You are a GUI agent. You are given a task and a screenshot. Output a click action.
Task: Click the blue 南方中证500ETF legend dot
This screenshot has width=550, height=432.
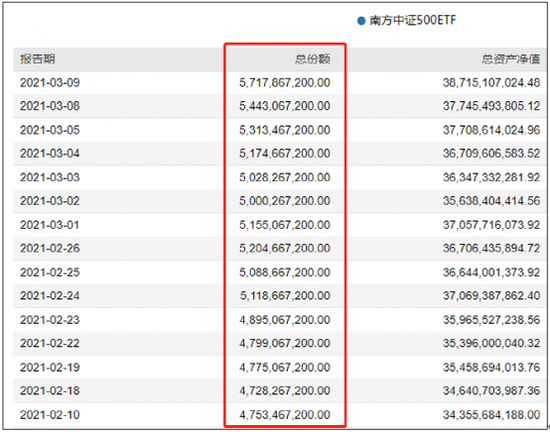tap(361, 21)
